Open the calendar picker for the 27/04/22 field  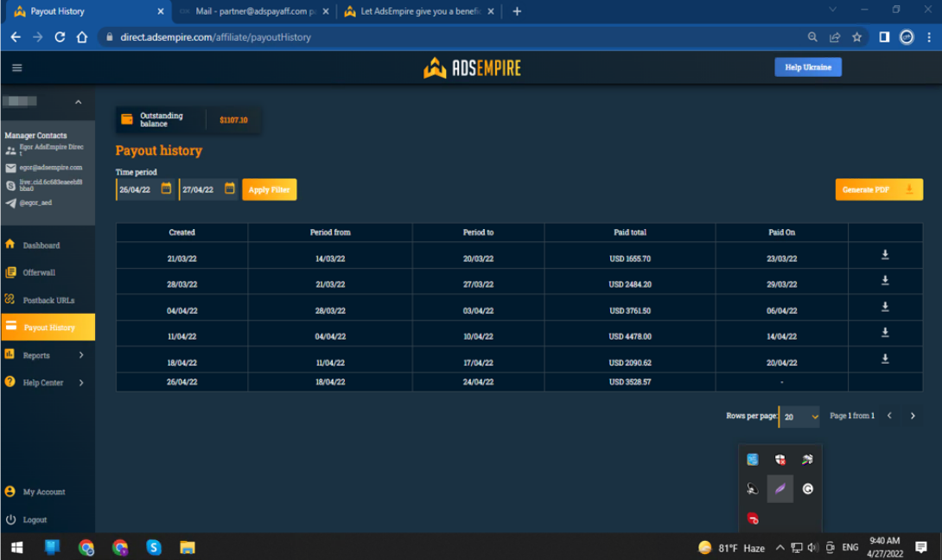[228, 188]
